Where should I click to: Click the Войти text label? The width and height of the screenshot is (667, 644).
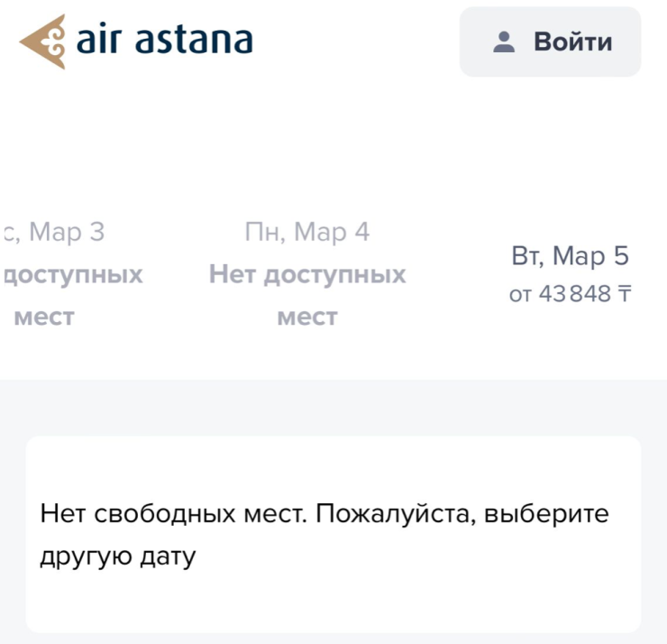pos(573,42)
